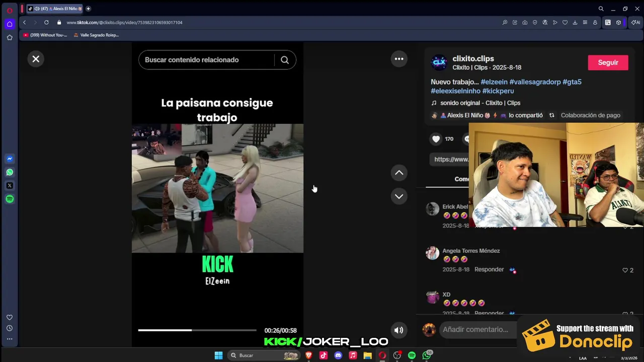644x362 pixels.
Task: Open a new browser tab with plus
Action: pyautogui.click(x=88, y=9)
